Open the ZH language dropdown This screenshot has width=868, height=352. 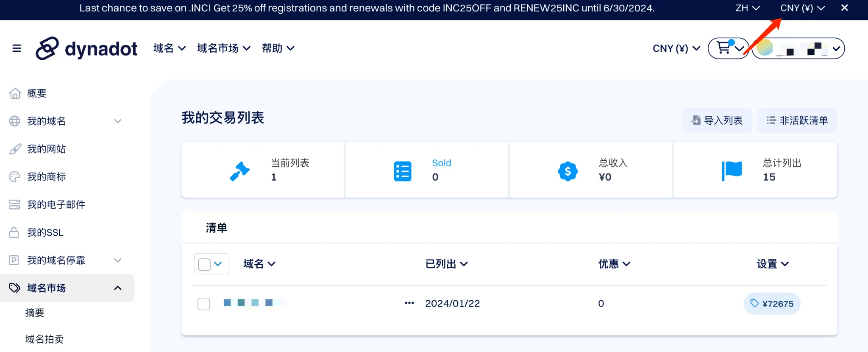747,8
